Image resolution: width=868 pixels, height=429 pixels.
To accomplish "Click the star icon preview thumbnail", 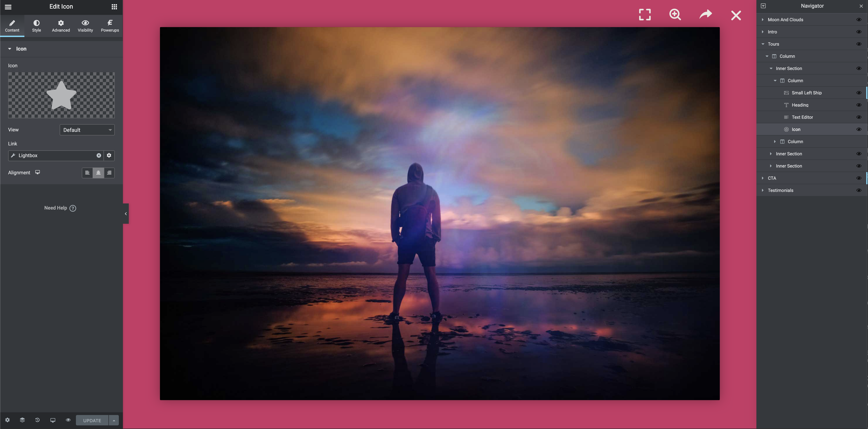I will (x=61, y=95).
